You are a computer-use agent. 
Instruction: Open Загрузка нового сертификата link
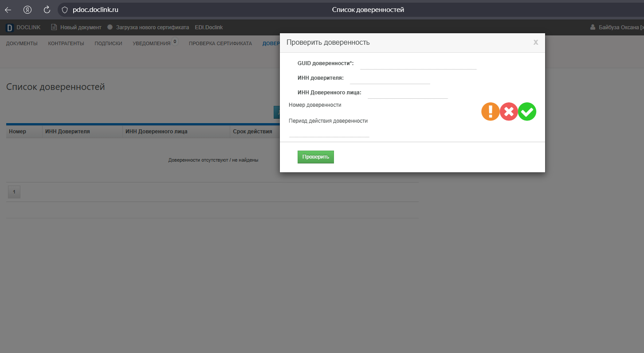153,27
